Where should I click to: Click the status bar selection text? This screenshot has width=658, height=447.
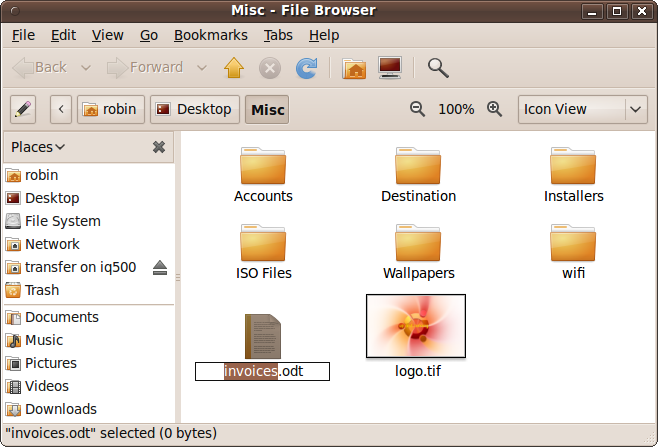tap(111, 433)
